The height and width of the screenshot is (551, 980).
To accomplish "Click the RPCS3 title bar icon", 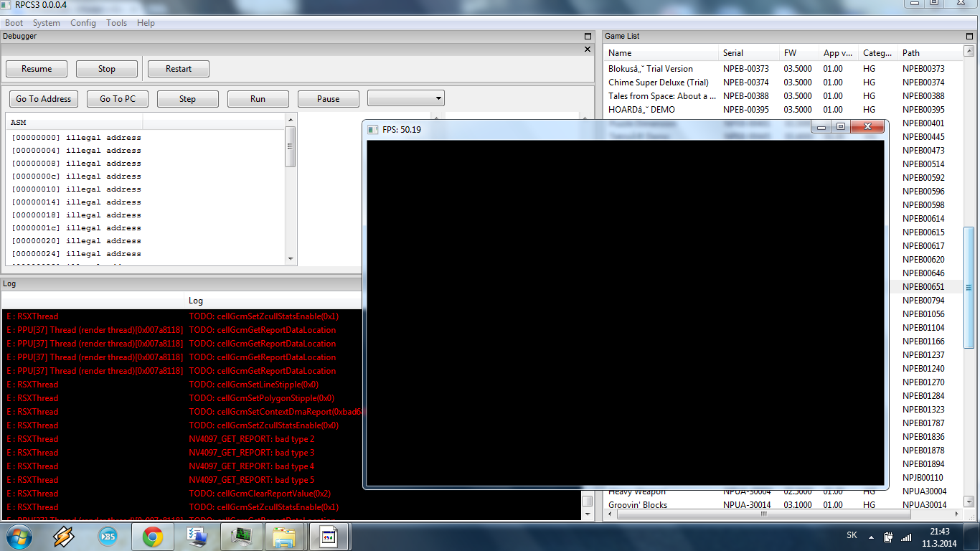I will [6, 5].
